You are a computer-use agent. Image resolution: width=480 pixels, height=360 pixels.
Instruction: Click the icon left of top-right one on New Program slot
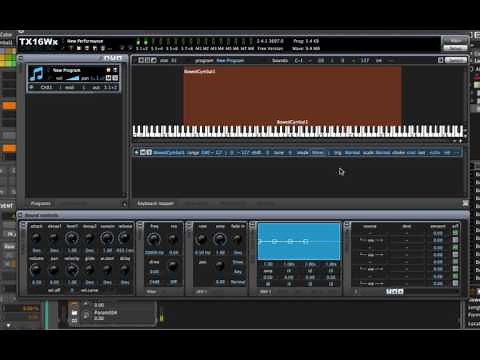[108, 70]
